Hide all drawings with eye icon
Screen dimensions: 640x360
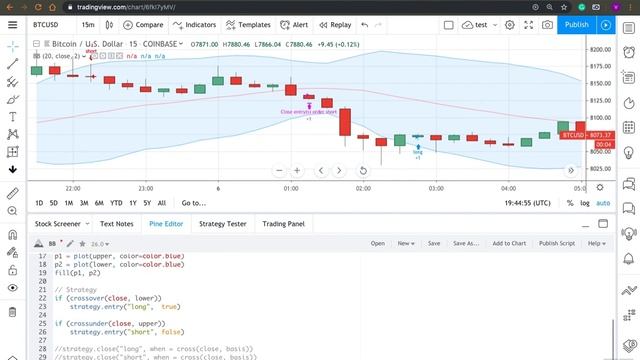[13, 288]
